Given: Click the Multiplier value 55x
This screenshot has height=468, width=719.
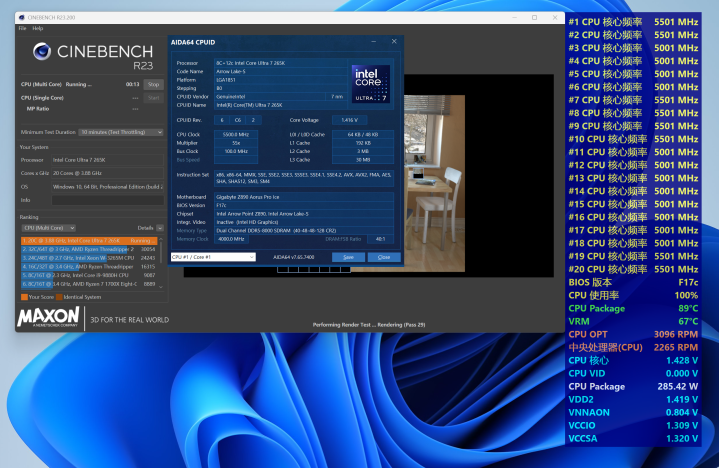Looking at the screenshot, I should pos(236,143).
